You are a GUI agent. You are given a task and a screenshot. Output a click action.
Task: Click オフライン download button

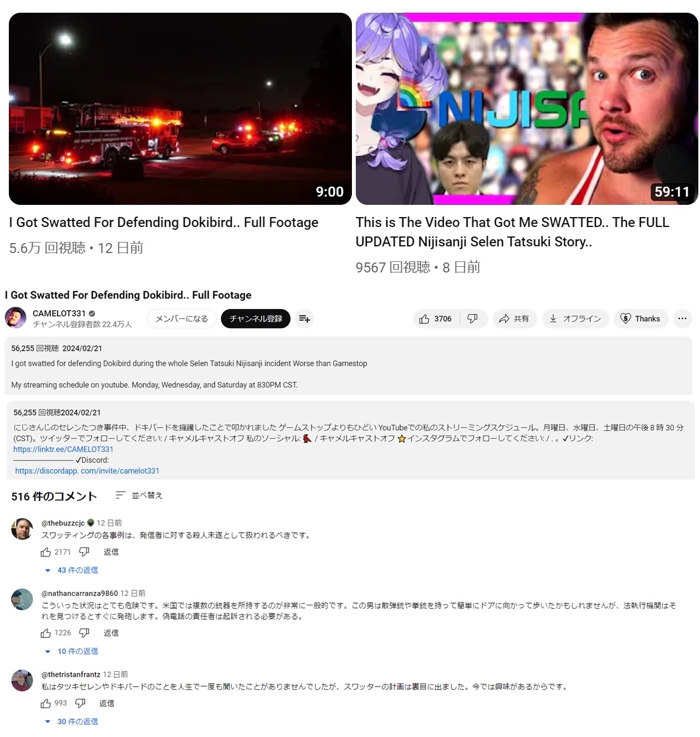click(575, 319)
